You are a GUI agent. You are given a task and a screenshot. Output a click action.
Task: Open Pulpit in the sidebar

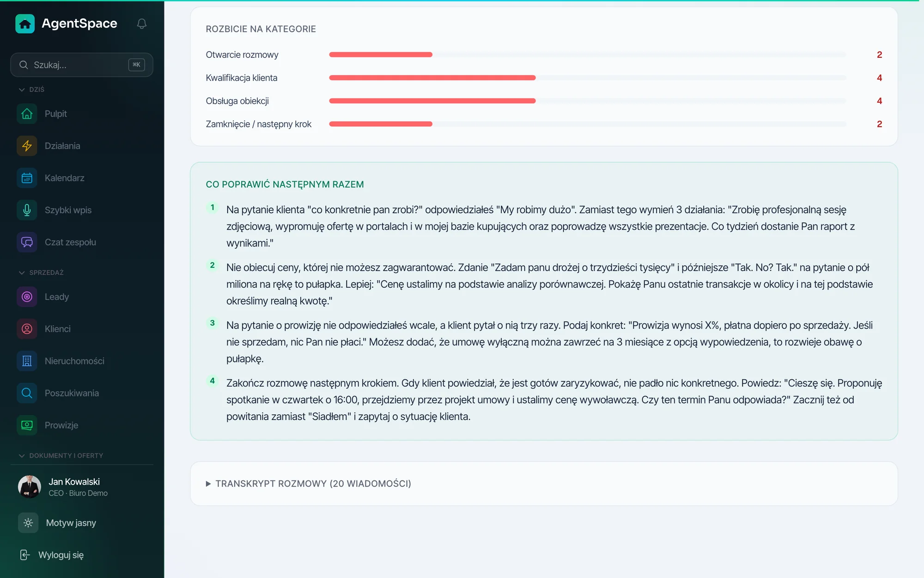tap(82, 114)
